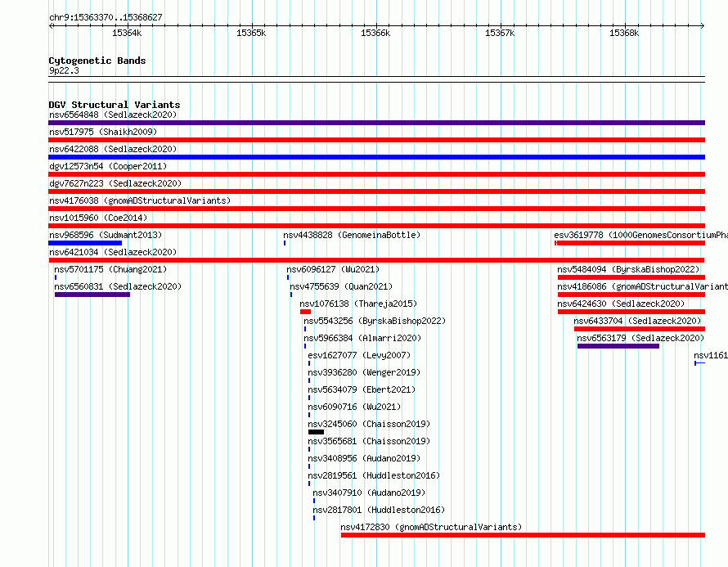Viewport: 728px width, 567px height.
Task: Click nsv6090716 (Wu2021) label
Action: (354, 407)
